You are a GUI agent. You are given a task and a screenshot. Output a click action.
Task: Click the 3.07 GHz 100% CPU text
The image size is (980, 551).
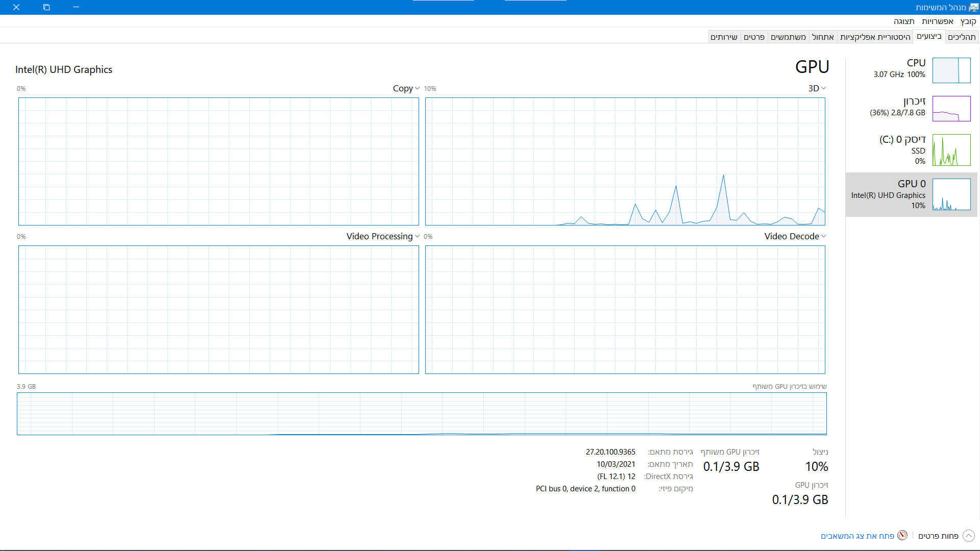point(899,74)
